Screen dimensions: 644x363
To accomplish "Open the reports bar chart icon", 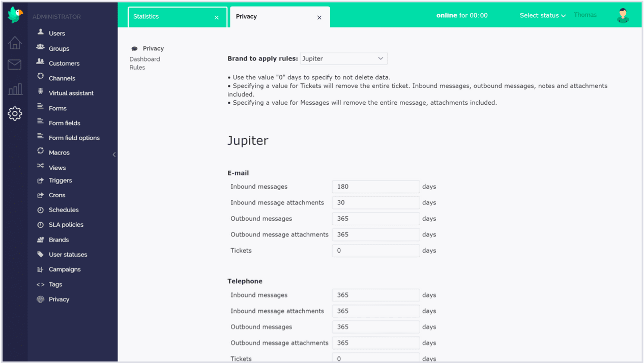I will [14, 88].
